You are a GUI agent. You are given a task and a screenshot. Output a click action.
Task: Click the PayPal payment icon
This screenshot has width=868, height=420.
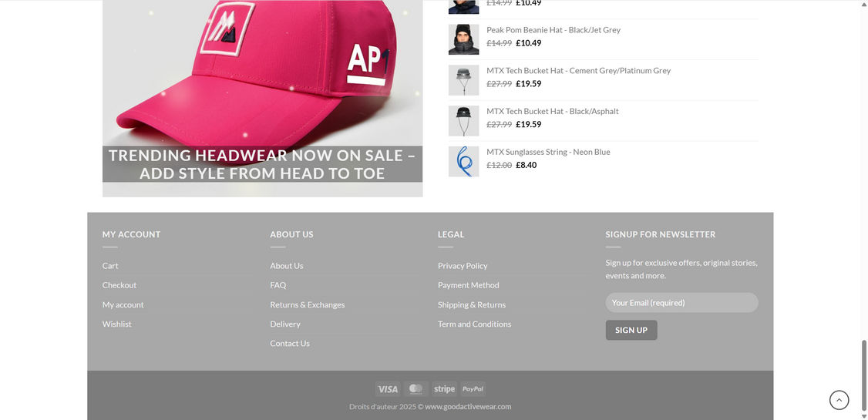(473, 389)
